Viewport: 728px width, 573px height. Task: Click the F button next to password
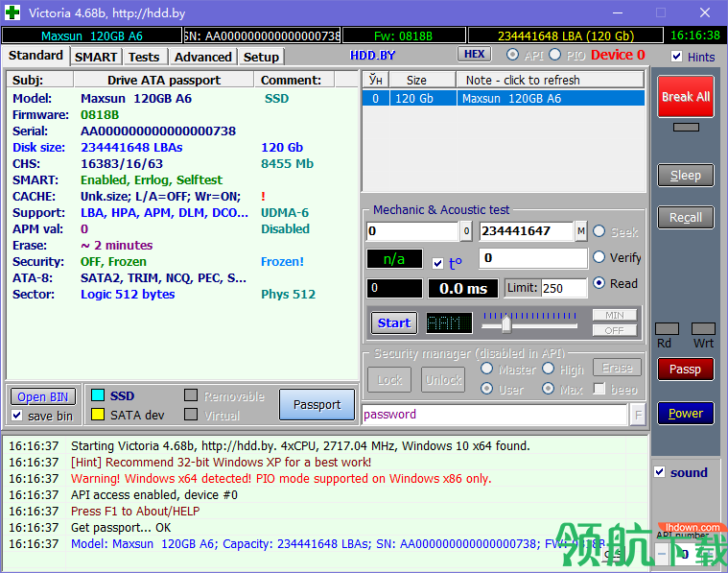click(638, 415)
